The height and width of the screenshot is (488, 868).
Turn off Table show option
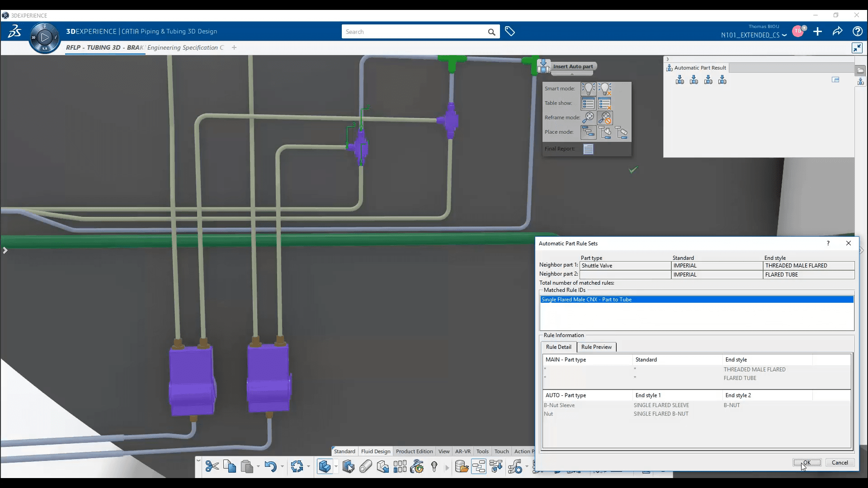[605, 103]
